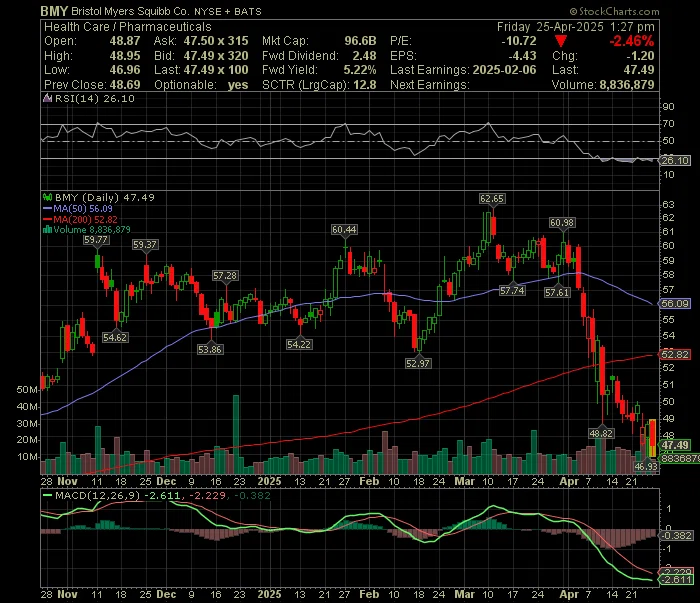This screenshot has width=700, height=603.
Task: Click the 53.86 low price marker
Action: pyautogui.click(x=210, y=349)
